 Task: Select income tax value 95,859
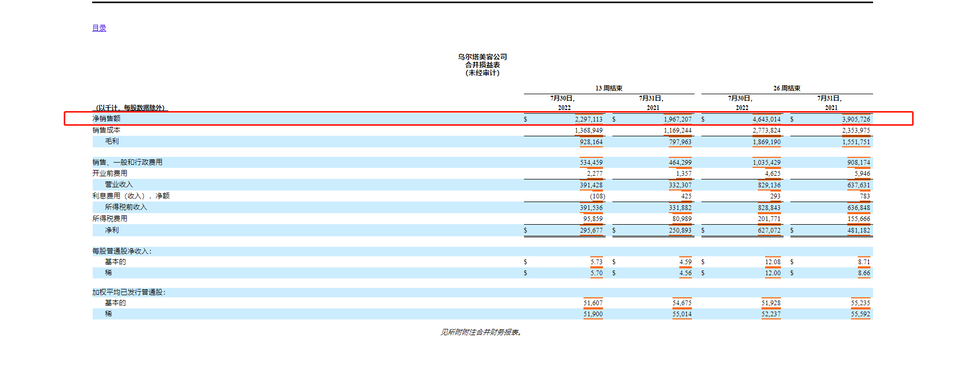pos(593,219)
